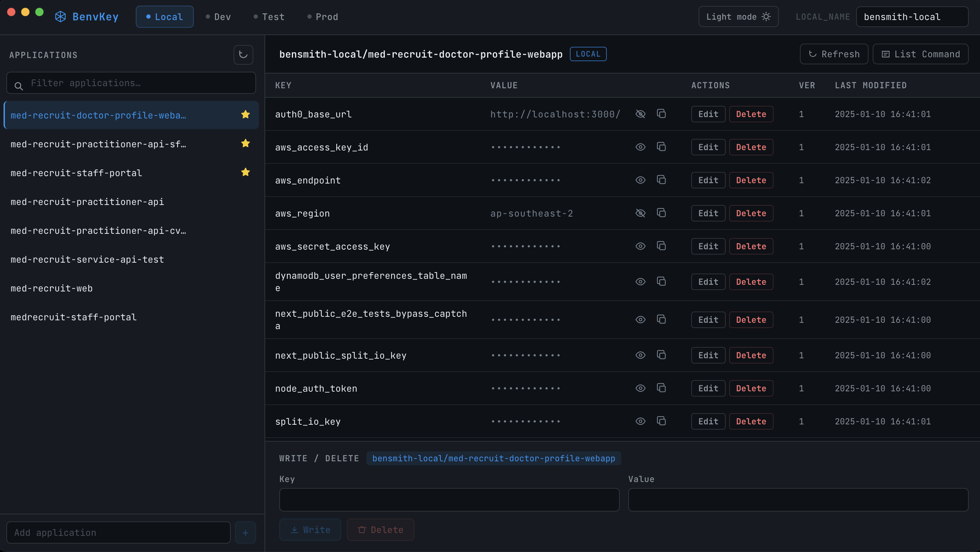Viewport: 980px width, 552px height.
Task: Copy the split_io_key value
Action: (661, 421)
